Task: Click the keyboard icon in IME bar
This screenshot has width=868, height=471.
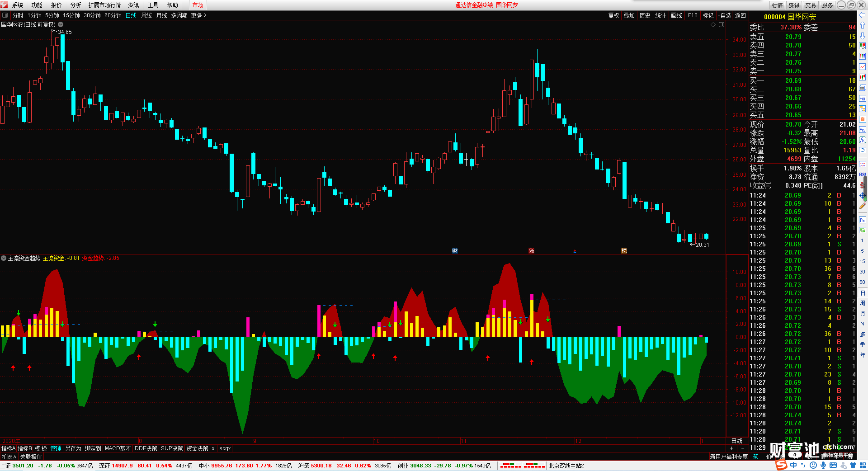Action: (833, 465)
